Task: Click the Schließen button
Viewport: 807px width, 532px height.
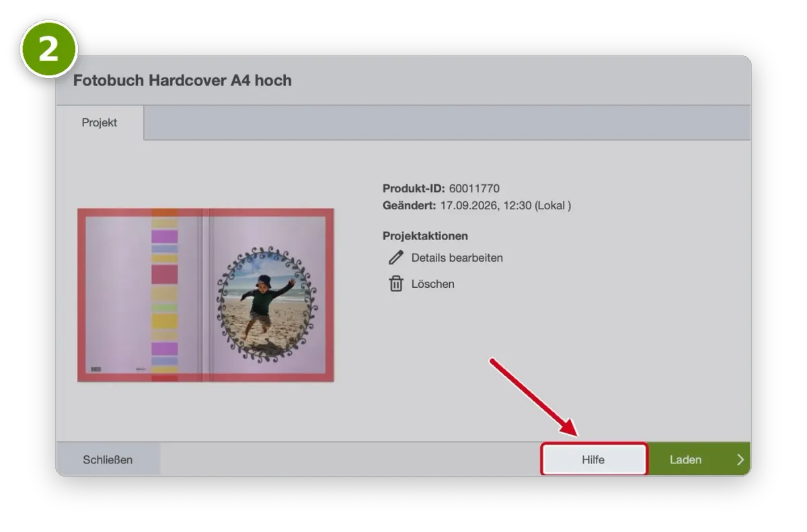Action: pos(108,460)
